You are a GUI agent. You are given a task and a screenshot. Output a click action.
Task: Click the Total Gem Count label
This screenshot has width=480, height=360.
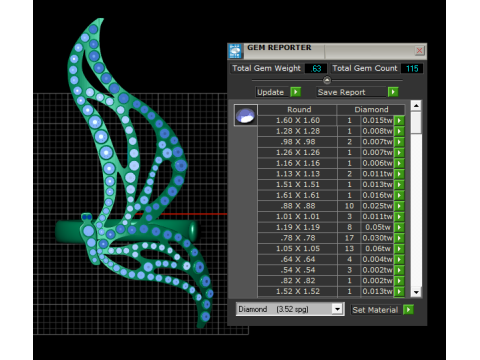pyautogui.click(x=365, y=68)
